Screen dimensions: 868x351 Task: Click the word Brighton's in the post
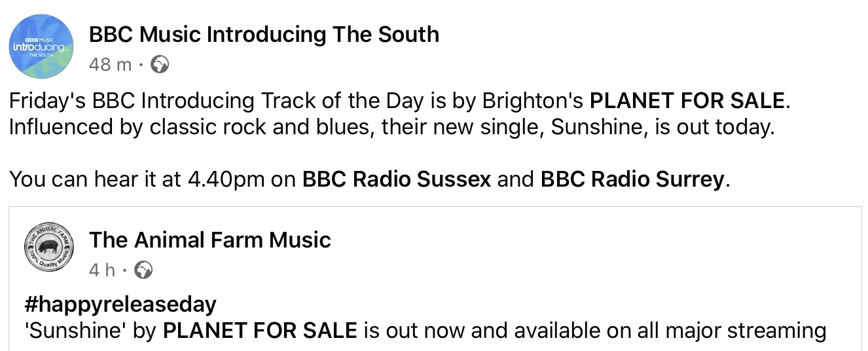(x=533, y=102)
